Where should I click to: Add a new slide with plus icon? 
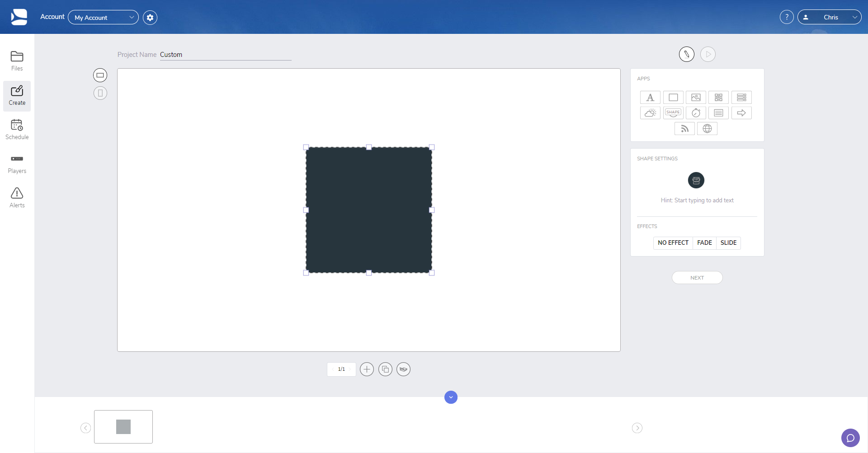tap(367, 369)
